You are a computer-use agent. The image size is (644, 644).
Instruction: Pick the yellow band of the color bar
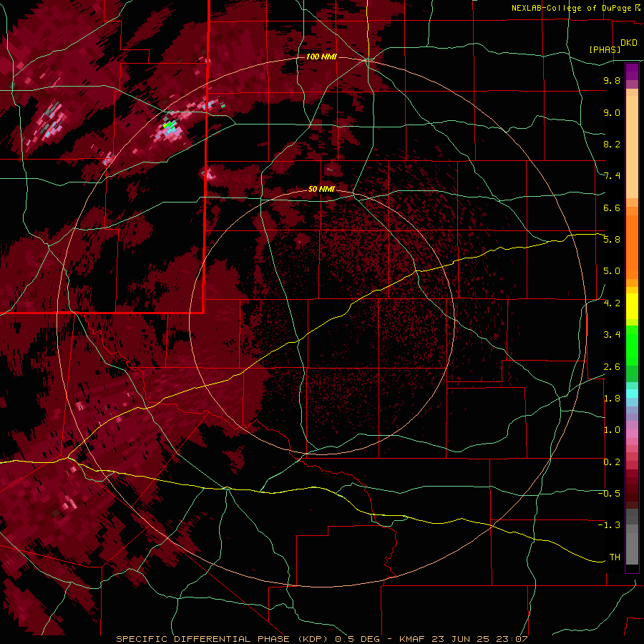tap(632, 306)
